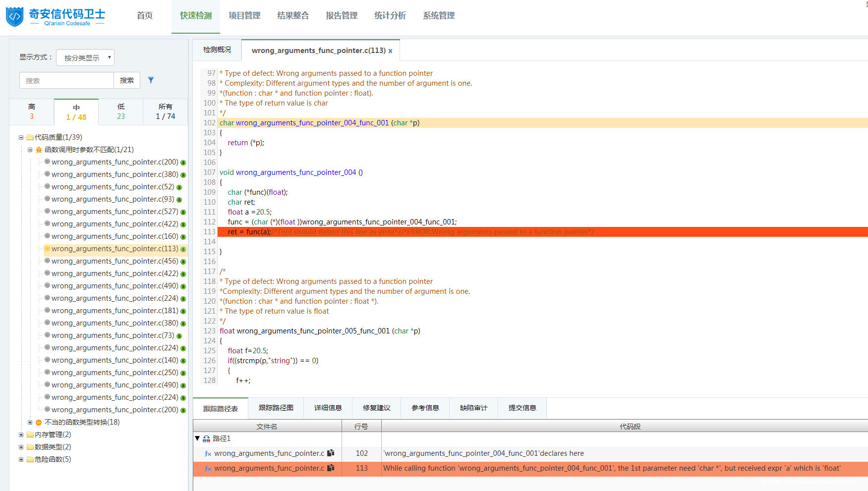868x491 pixels.
Task: Switch to the 项目管理 menu
Action: (x=244, y=16)
